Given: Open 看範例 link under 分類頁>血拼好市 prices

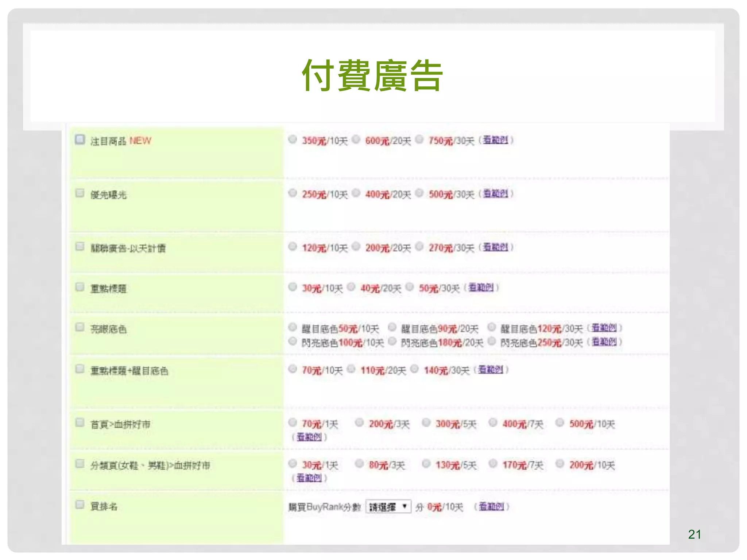Looking at the screenshot, I should pos(309,478).
